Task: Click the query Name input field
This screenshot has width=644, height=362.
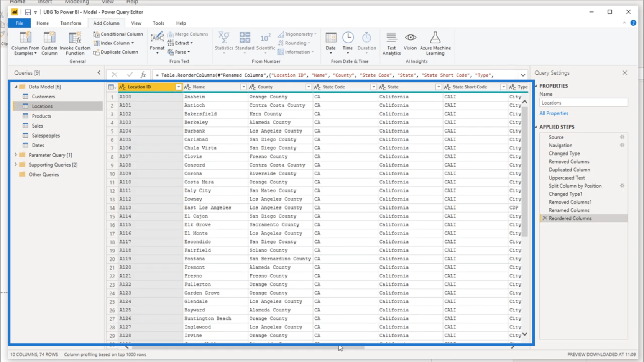Action: (x=583, y=103)
